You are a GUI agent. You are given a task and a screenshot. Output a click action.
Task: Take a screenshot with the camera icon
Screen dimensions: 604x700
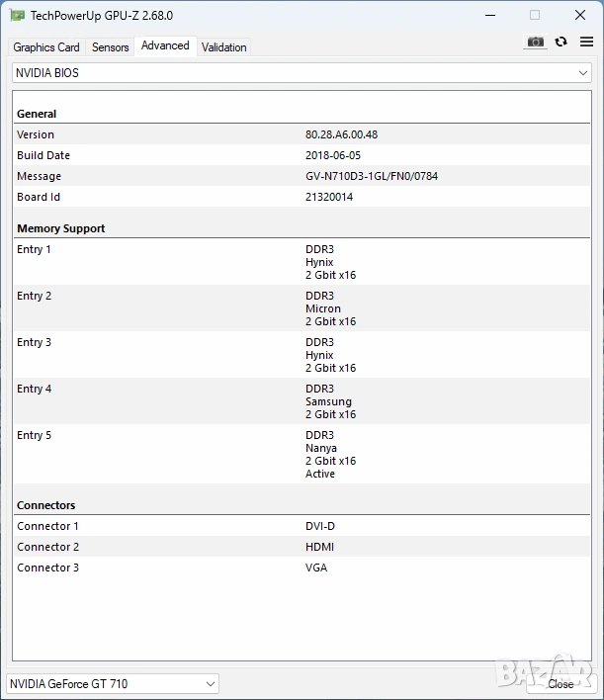click(535, 42)
